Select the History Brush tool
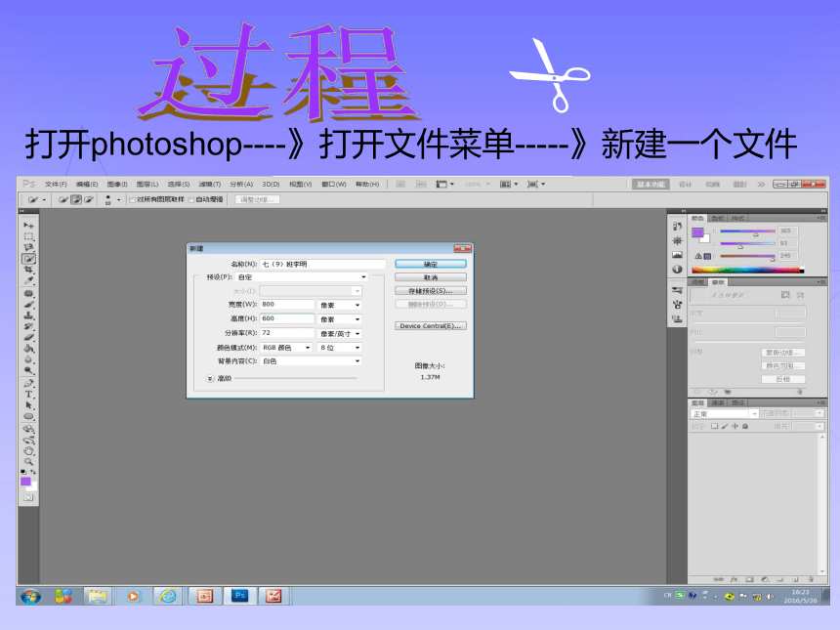The height and width of the screenshot is (630, 840). pos(28,326)
